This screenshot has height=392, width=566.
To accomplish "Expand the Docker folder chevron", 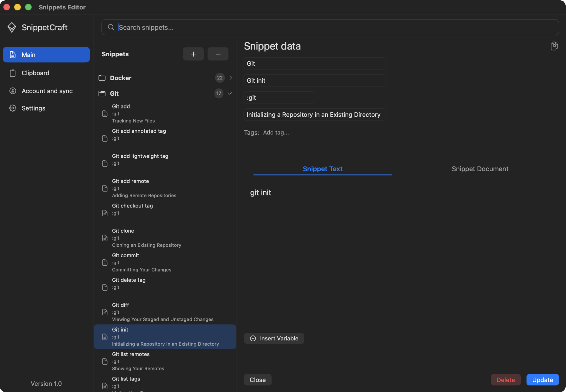I will coord(231,78).
